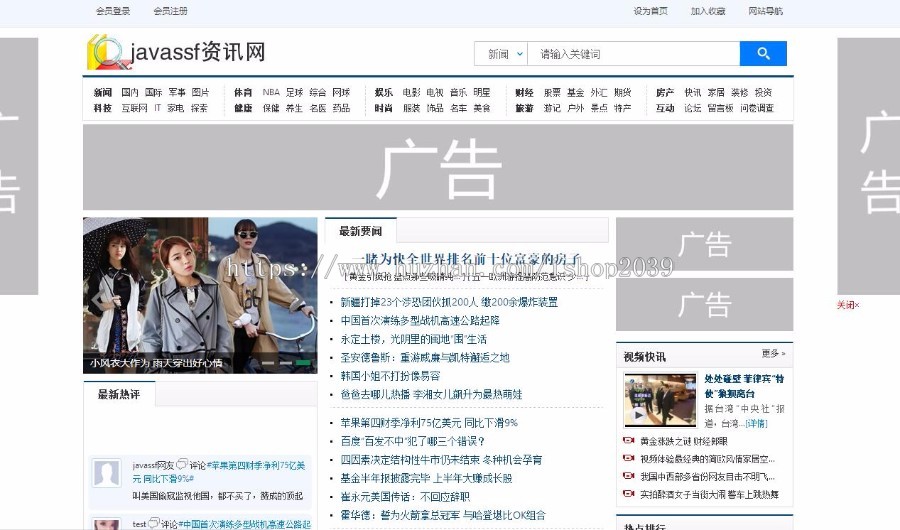Image resolution: width=900 pixels, height=530 pixels.
Task: Click the upper small 广告 box
Action: click(x=704, y=244)
